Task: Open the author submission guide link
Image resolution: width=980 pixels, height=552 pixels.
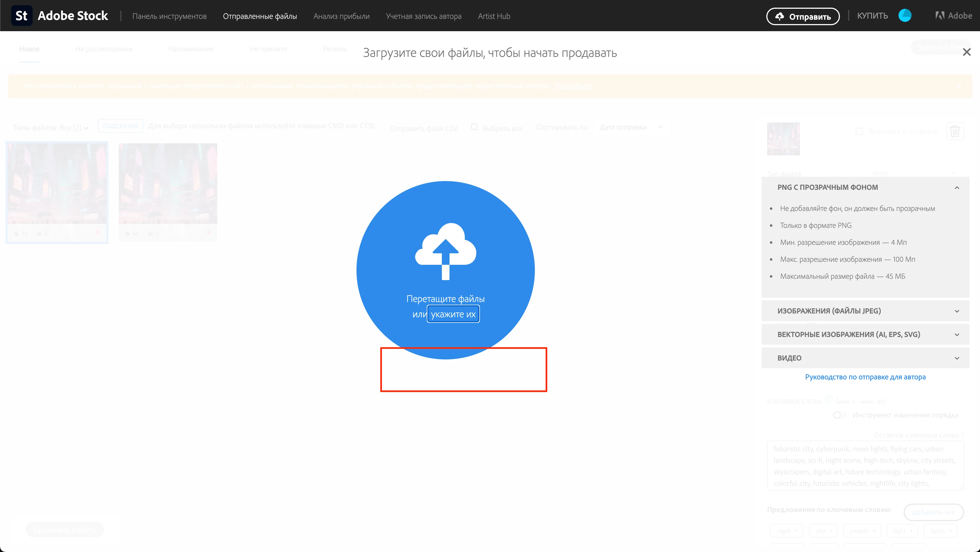Action: coord(865,377)
